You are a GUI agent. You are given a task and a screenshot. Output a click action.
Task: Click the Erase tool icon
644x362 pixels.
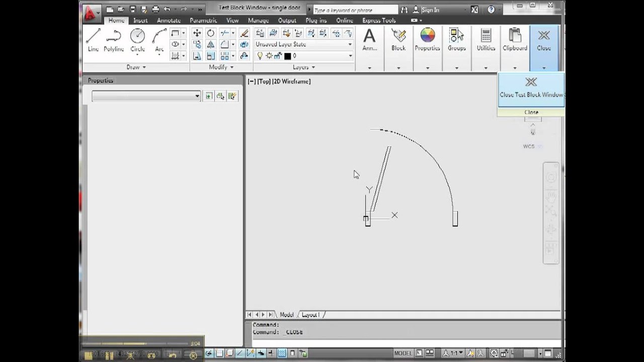point(245,33)
